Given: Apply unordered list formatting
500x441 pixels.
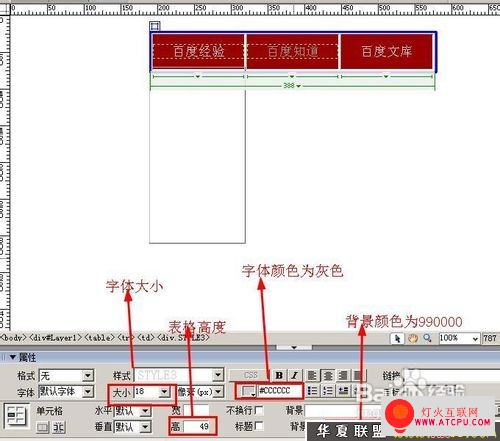Looking at the screenshot, I should 312,391.
